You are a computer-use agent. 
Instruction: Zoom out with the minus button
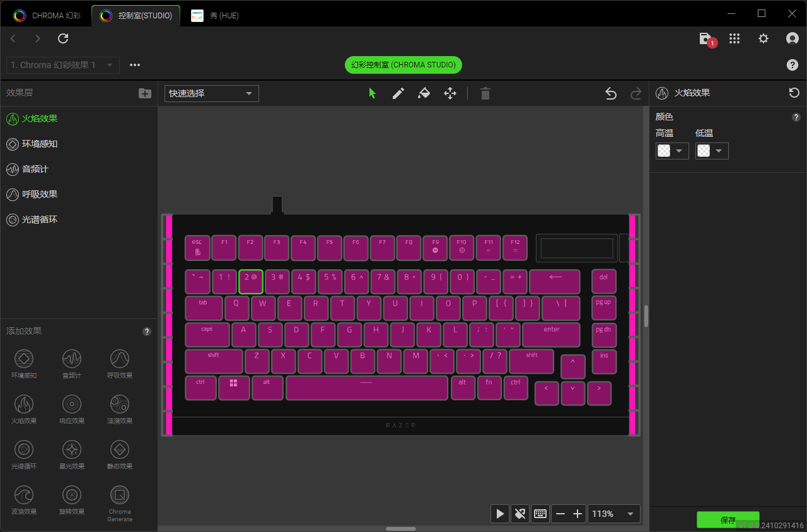pos(560,514)
